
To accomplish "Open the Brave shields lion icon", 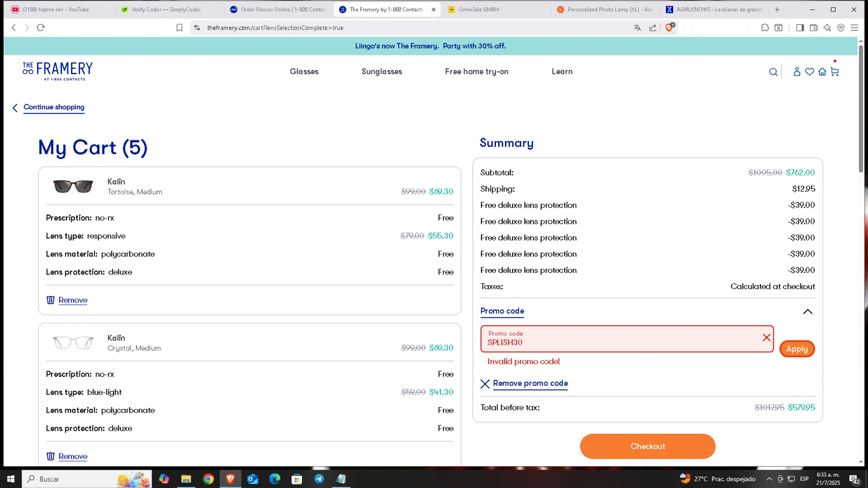I will click(x=670, y=27).
